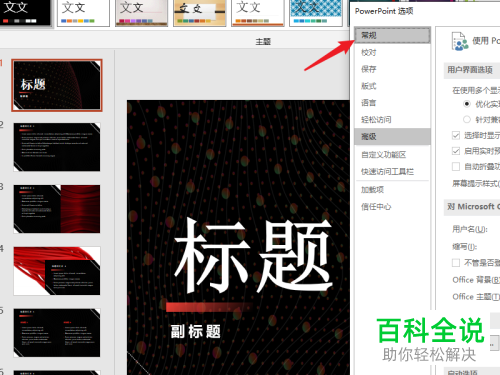500x375 pixels.
Task: Open the 校对 options category
Action: 392,52
